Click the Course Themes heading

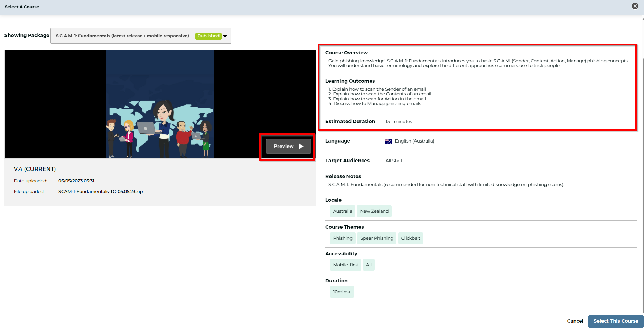click(x=344, y=227)
